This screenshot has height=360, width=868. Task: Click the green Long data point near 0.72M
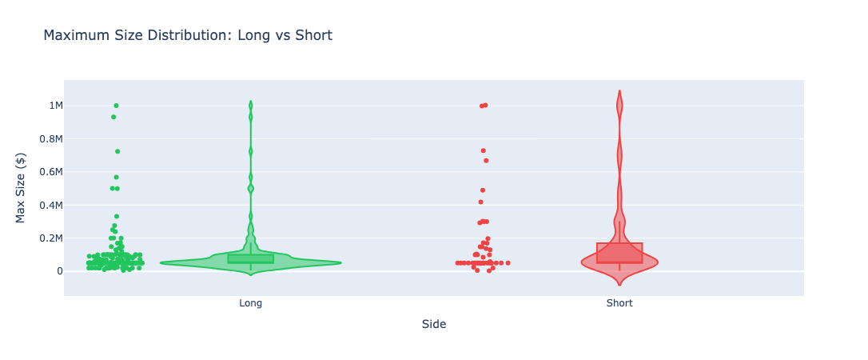tap(117, 151)
